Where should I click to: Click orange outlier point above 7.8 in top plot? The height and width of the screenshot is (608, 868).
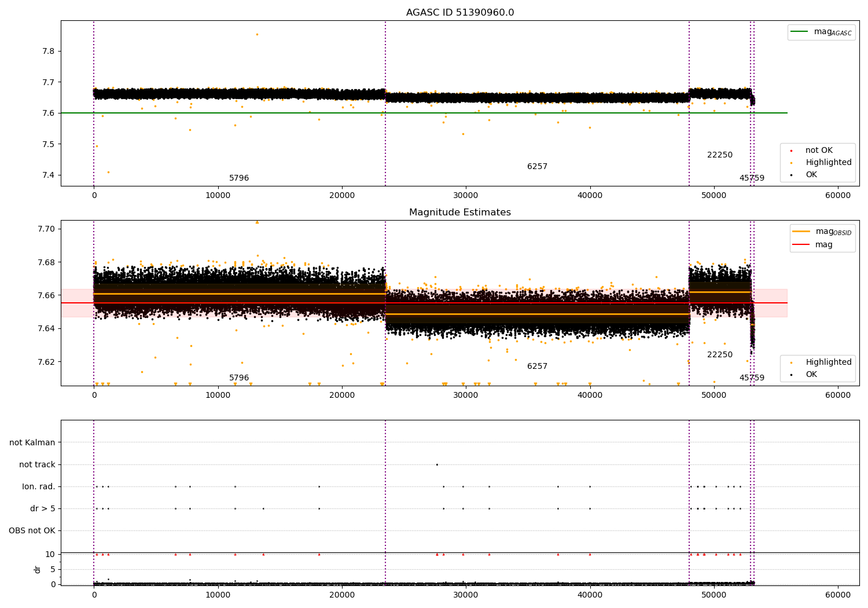tap(257, 34)
